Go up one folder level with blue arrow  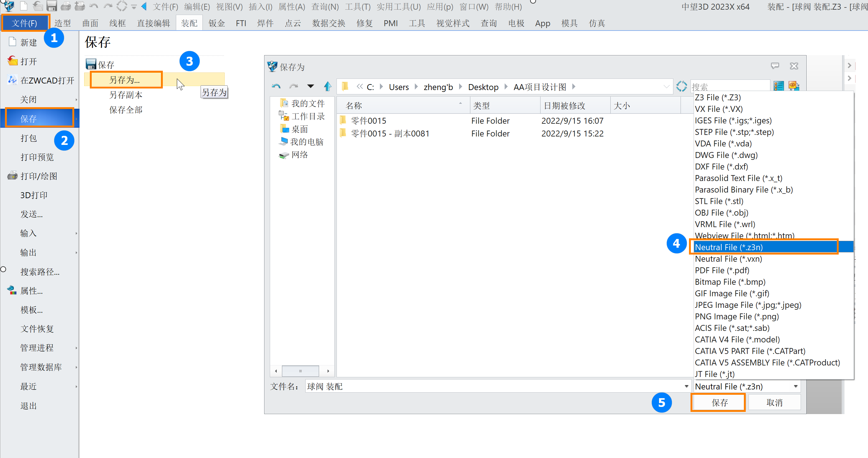click(x=327, y=87)
